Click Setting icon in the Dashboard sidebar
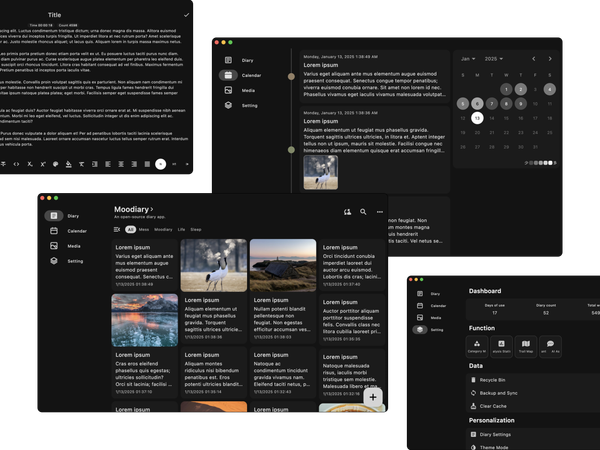Viewport: 600px width, 450px height. pos(420,329)
